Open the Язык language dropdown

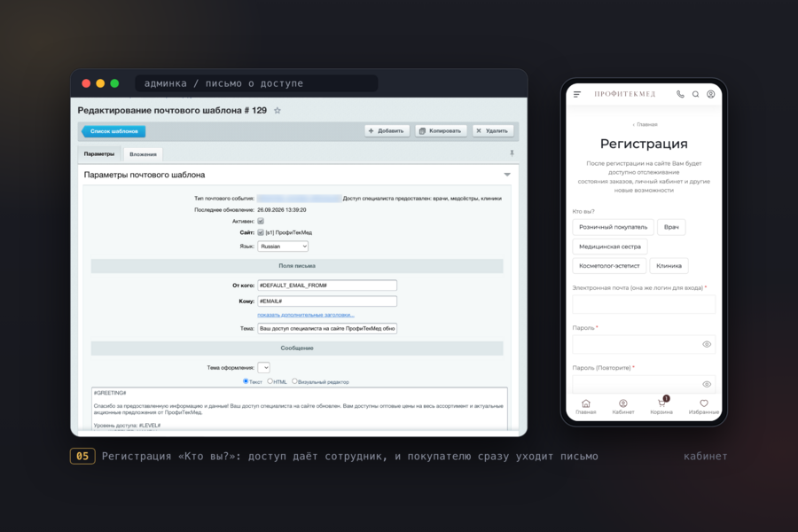click(x=283, y=246)
